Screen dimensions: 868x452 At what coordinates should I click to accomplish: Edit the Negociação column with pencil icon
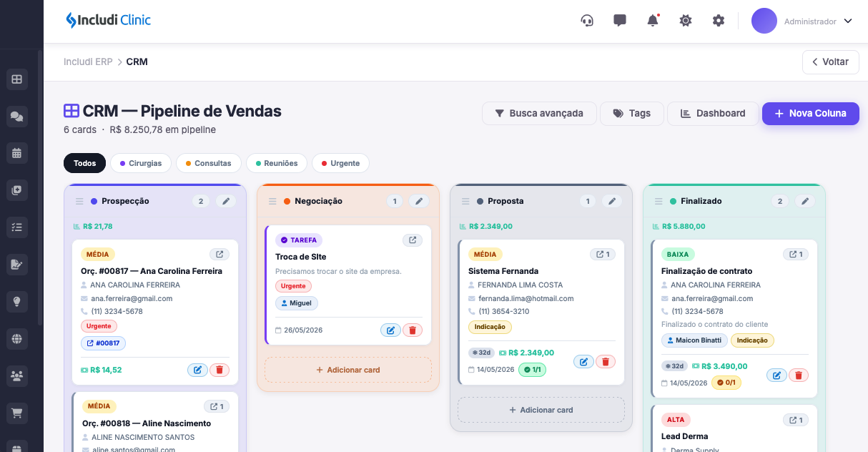419,202
